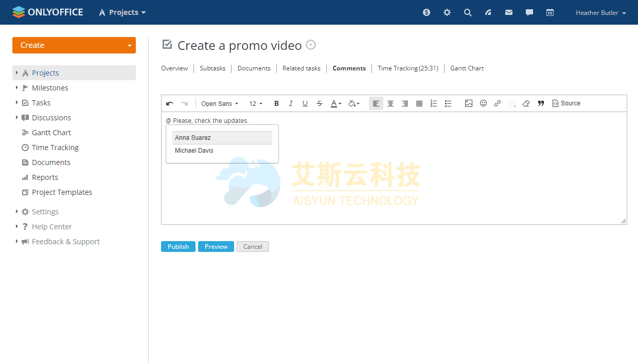Screen dimensions: 638x364
Task: Toggle underline formatting
Action: pyautogui.click(x=305, y=103)
